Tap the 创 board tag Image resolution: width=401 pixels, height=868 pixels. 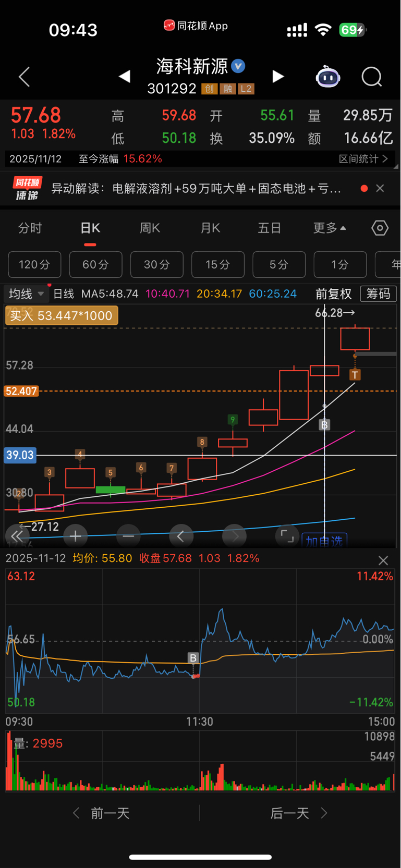click(x=209, y=89)
